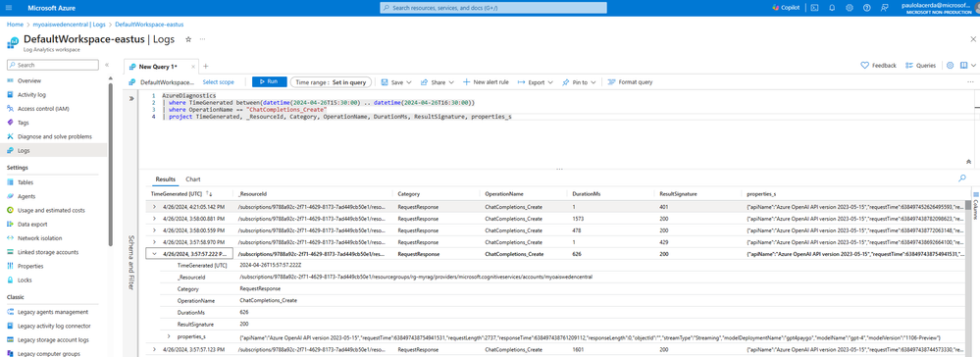Switch to the Results tab

tap(166, 178)
